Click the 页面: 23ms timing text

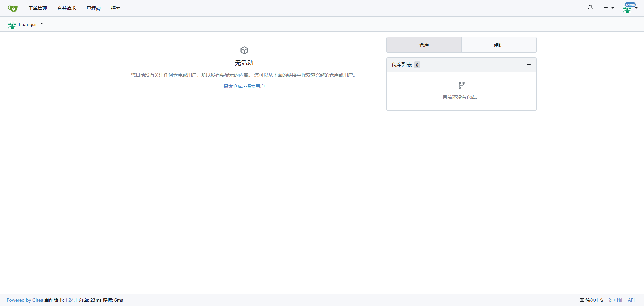pyautogui.click(x=90, y=300)
